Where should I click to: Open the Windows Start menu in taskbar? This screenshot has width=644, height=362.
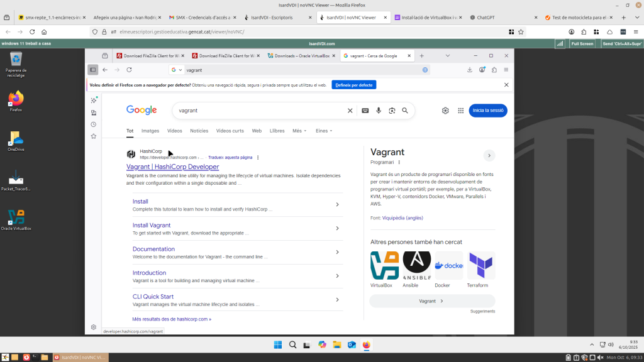[x=278, y=344]
